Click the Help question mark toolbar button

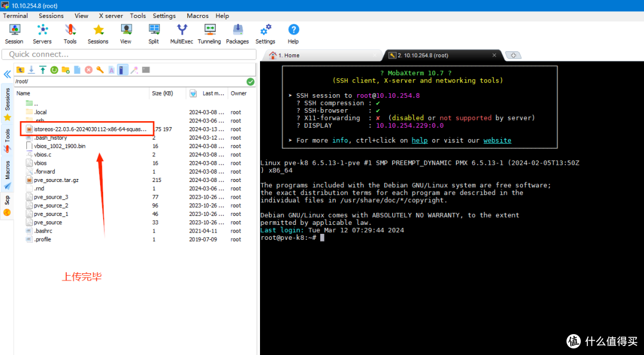tap(293, 34)
